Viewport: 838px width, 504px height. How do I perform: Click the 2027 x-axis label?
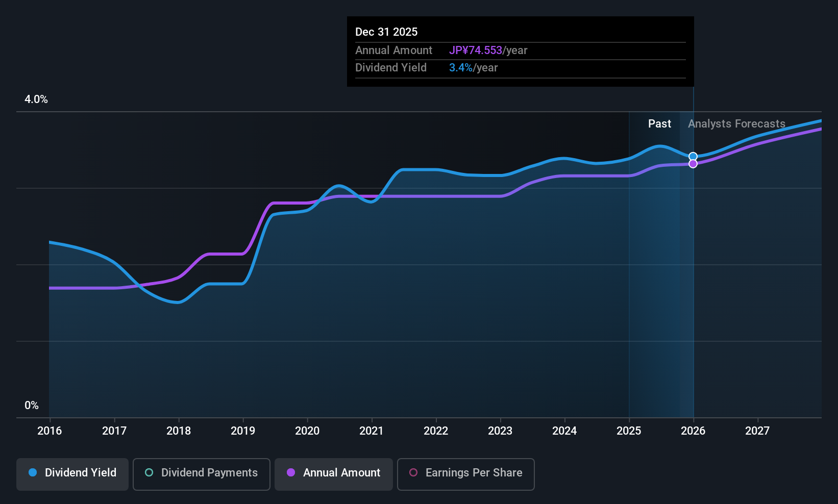[x=757, y=431]
